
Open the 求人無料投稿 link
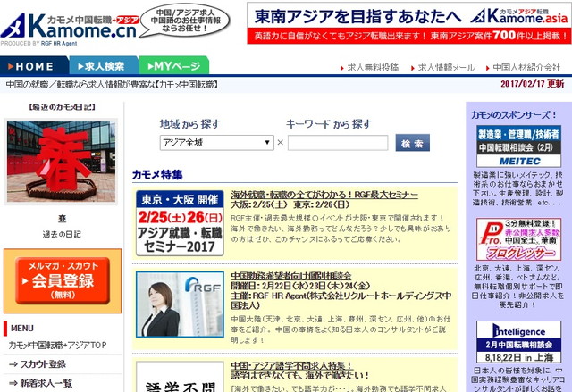374,67
